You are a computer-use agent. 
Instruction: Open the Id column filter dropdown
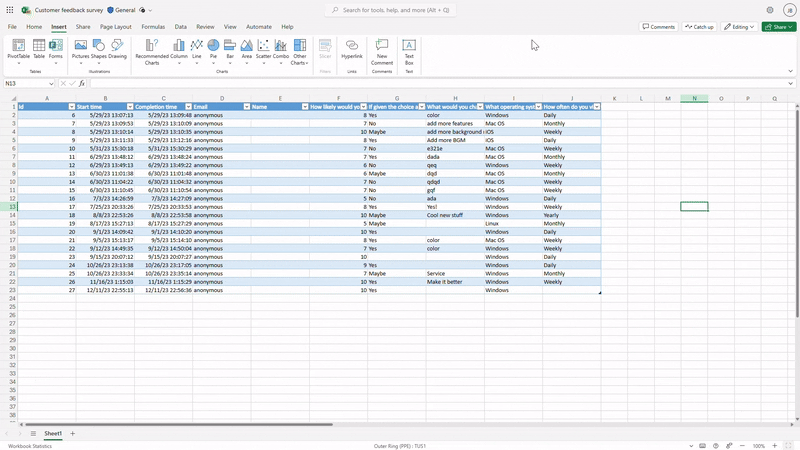(71, 107)
